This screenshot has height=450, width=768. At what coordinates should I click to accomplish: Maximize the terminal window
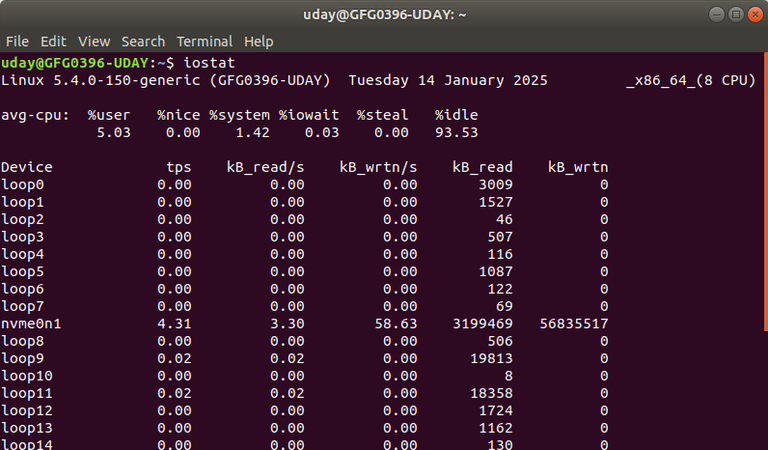(x=736, y=14)
